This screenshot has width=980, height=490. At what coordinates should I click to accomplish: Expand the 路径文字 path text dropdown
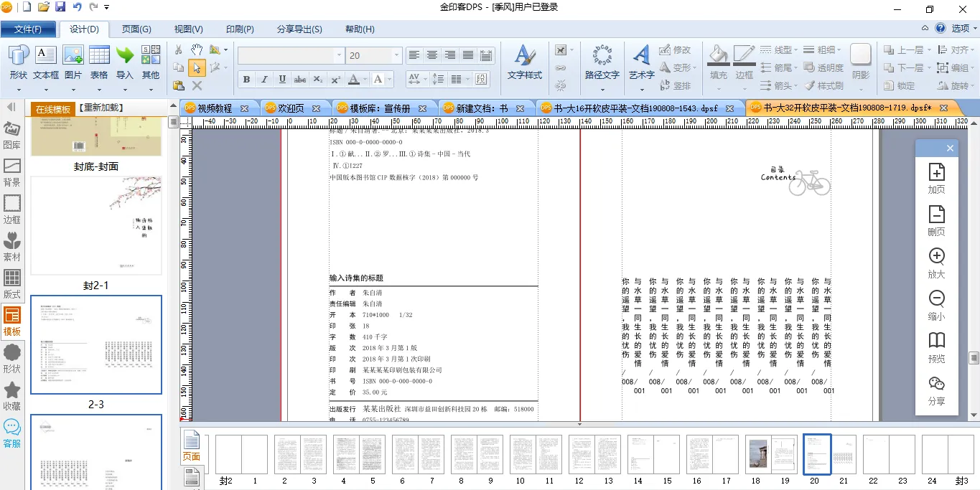602,89
